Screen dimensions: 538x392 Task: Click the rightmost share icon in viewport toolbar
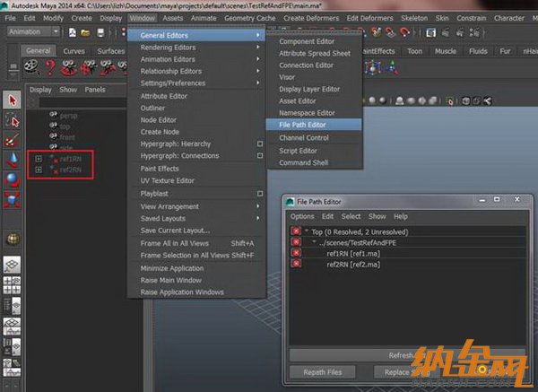coord(487,101)
